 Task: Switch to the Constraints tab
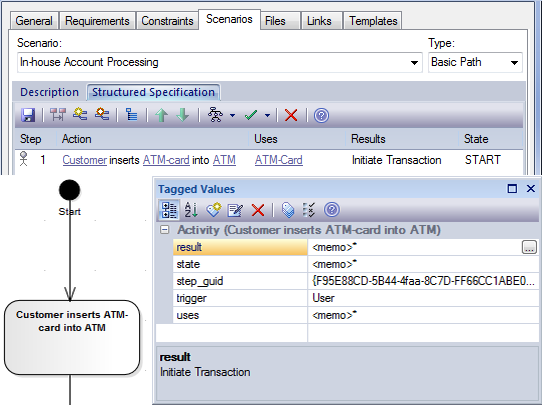167,21
